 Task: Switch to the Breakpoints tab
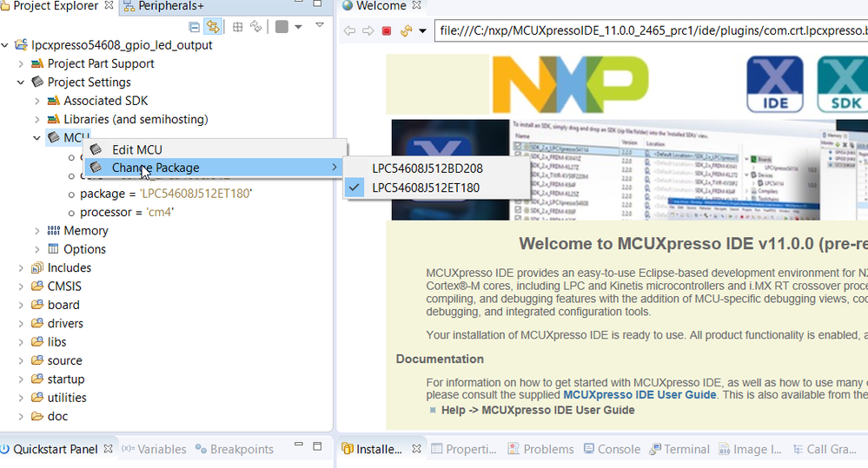[x=235, y=449]
